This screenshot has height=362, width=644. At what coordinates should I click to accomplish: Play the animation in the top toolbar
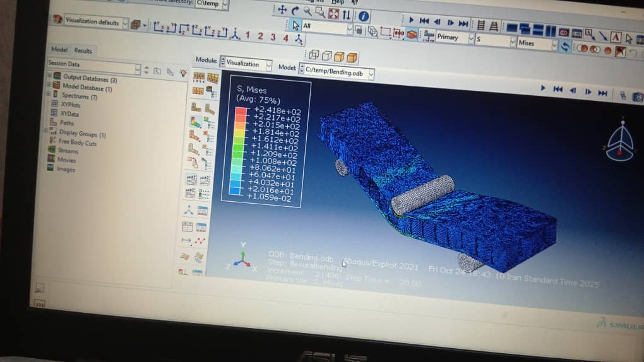tap(411, 21)
